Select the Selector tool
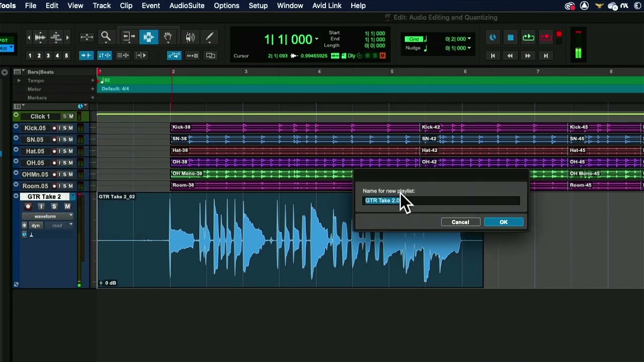This screenshot has width=644, height=362. (148, 37)
